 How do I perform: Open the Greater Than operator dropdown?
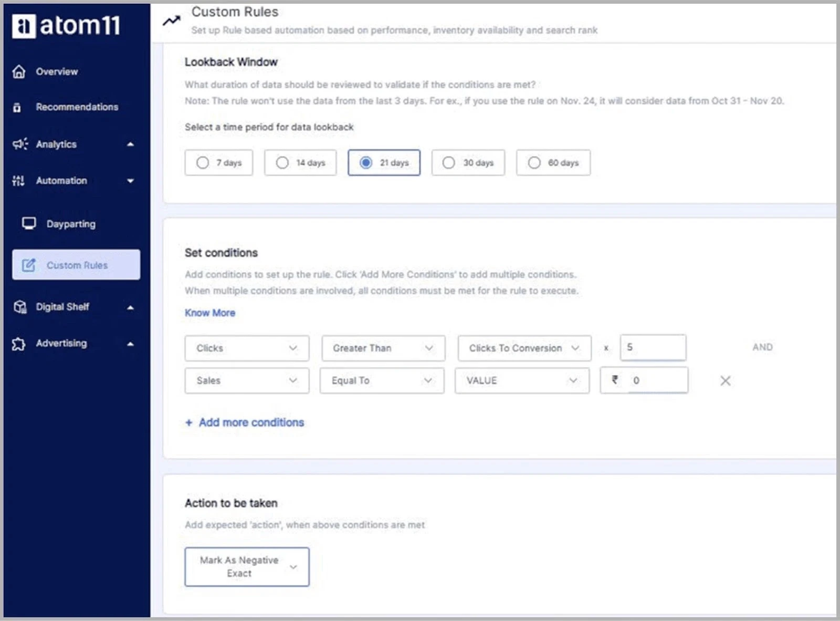coord(383,348)
